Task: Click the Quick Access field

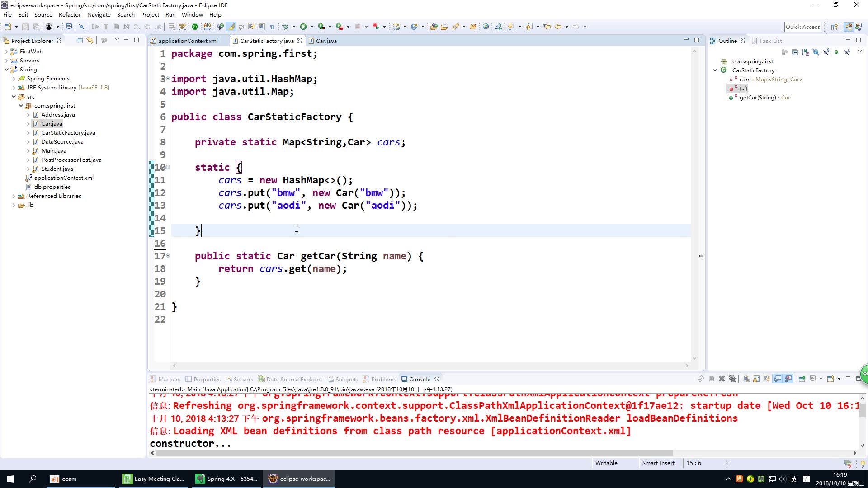Action: [802, 27]
